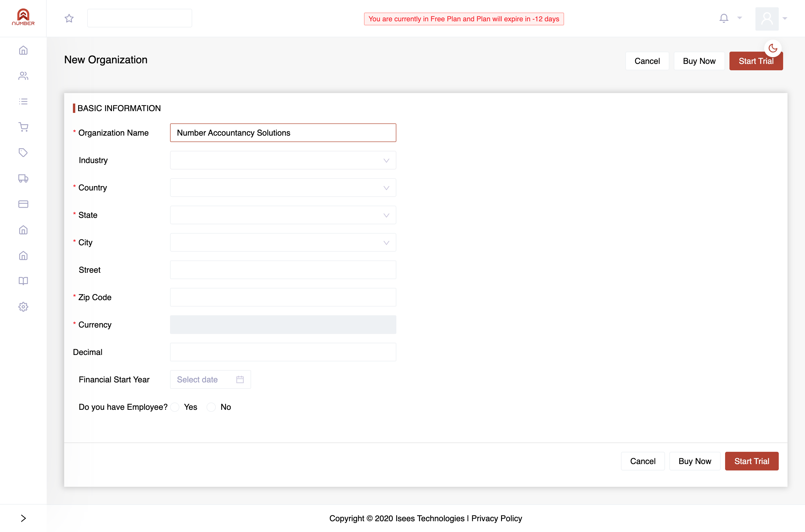Click the disabled Currency field
Screen dimensions: 805x532
[283, 325]
